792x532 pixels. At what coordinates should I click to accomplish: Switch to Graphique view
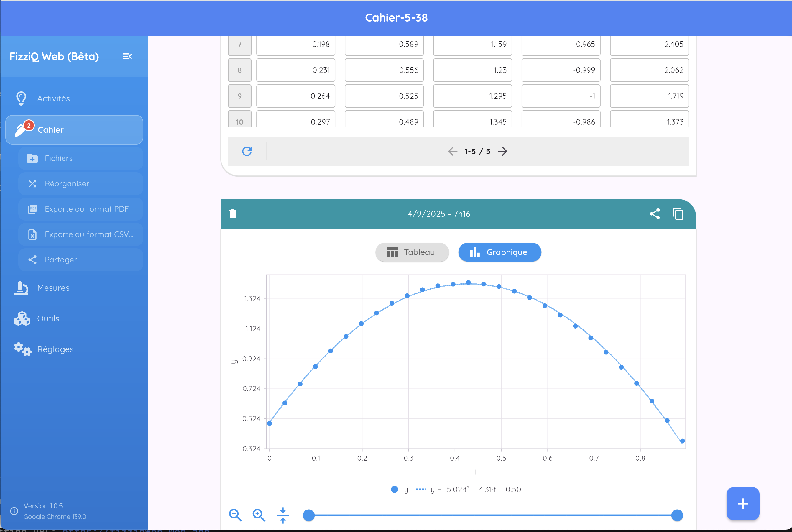[499, 252]
